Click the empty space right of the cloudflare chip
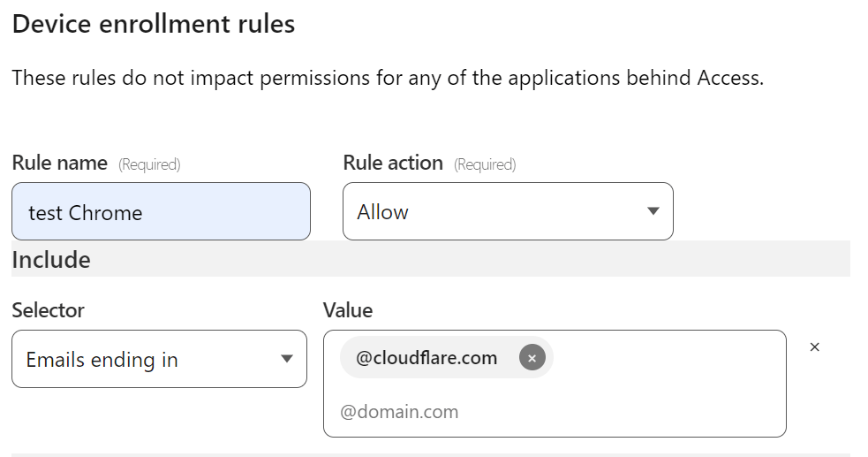This screenshot has width=868, height=457. pyautogui.click(x=667, y=358)
